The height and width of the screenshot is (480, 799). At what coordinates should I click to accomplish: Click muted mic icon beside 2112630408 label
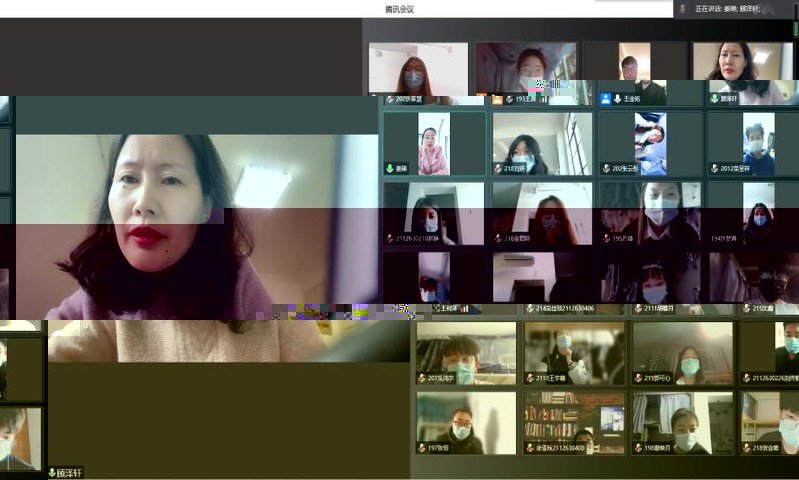tap(530, 448)
